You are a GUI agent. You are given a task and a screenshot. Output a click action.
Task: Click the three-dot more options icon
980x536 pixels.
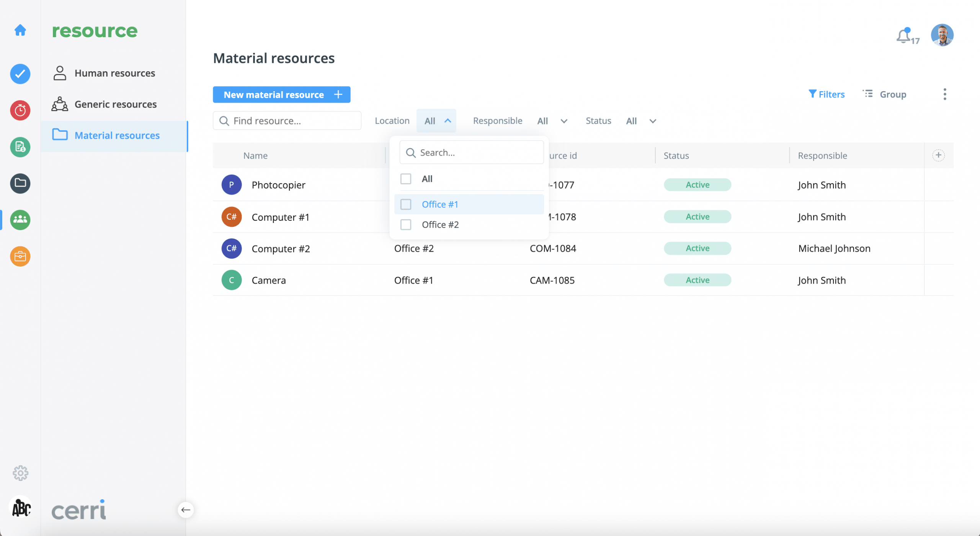coord(944,94)
